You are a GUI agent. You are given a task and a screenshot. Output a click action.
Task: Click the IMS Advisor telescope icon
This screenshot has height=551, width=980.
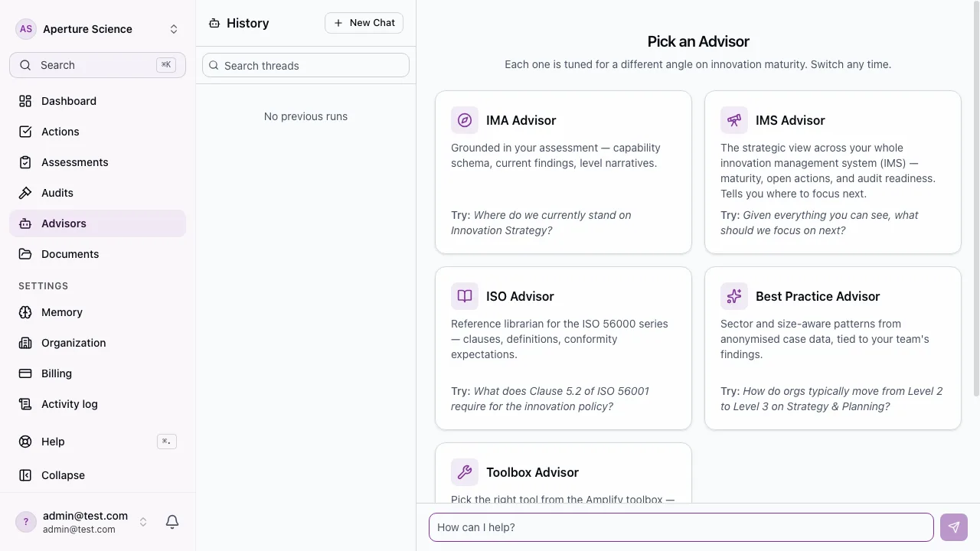(734, 120)
